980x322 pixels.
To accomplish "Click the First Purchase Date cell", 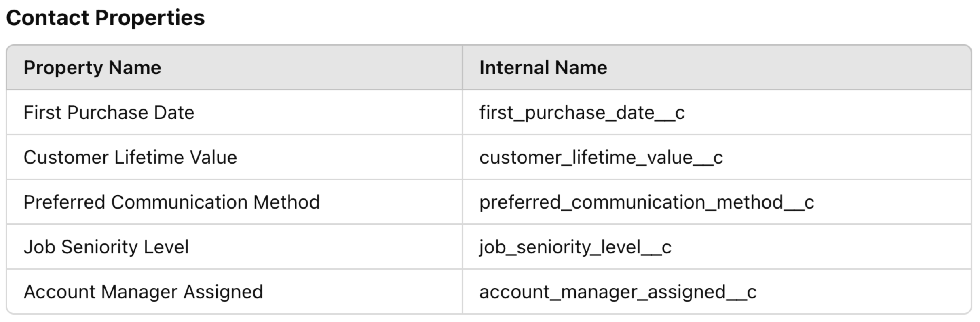I will pyautogui.click(x=109, y=113).
